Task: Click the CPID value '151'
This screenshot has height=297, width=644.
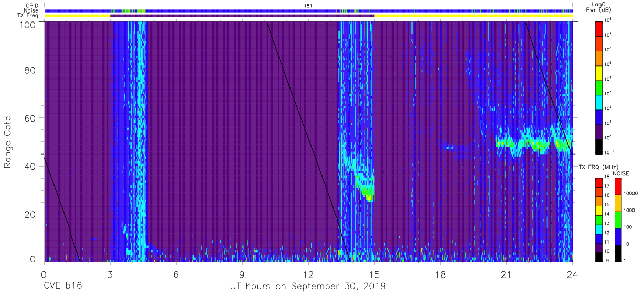Action: click(308, 5)
